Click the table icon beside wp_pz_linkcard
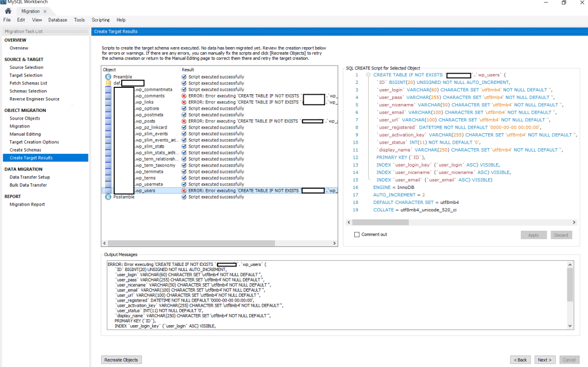This screenshot has height=367, width=588. click(108, 127)
